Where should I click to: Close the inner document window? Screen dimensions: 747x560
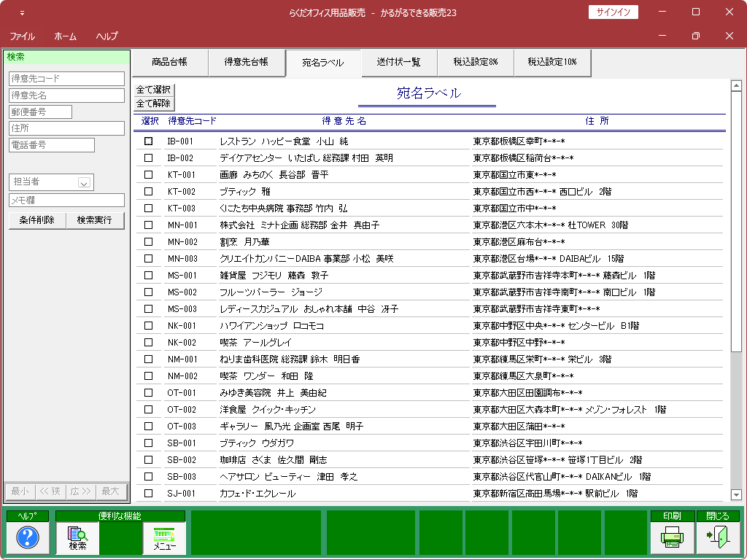tap(729, 36)
